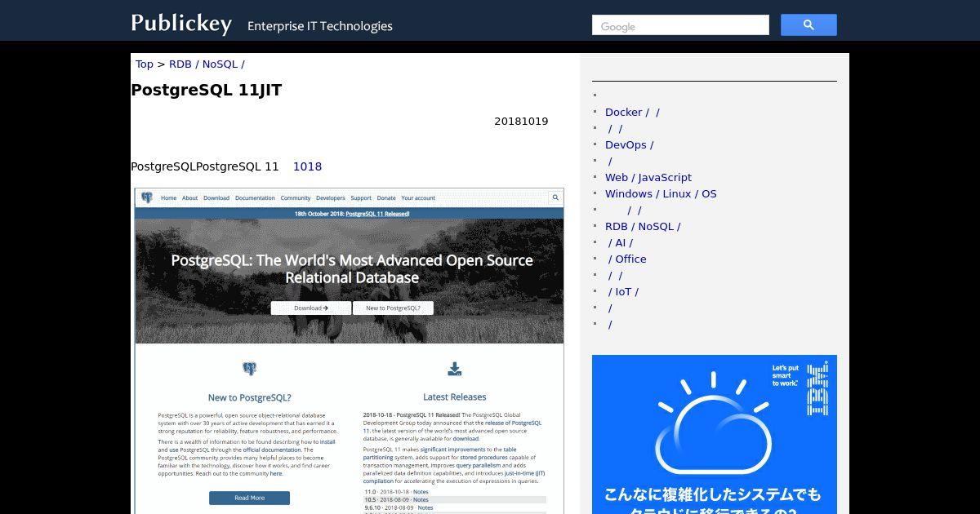Follow the 1018 link in article text
This screenshot has width=980, height=514.
307,166
